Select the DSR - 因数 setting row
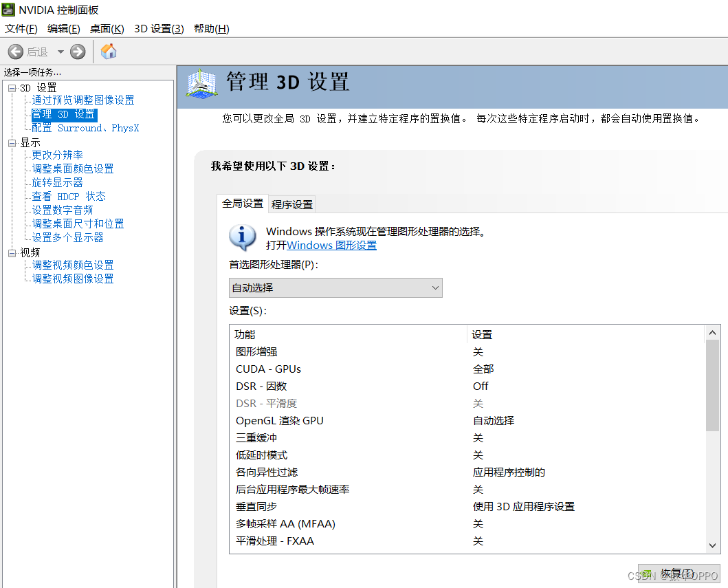Image resolution: width=728 pixels, height=588 pixels. [467, 386]
